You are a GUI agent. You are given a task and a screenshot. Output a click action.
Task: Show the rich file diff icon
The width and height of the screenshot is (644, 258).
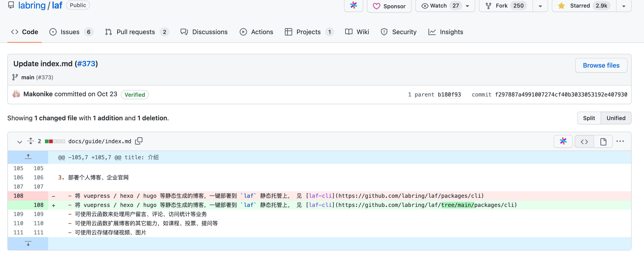click(x=603, y=142)
